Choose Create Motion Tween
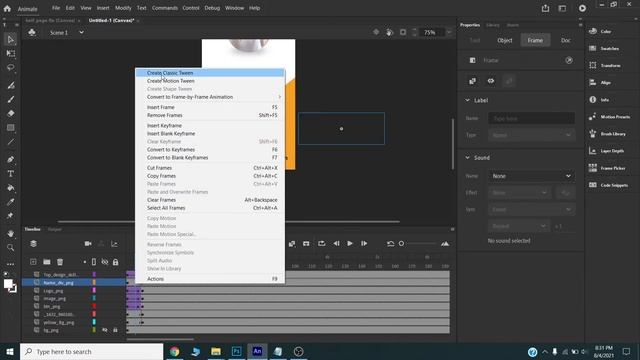Screen dimensions: 640x360 210,81
